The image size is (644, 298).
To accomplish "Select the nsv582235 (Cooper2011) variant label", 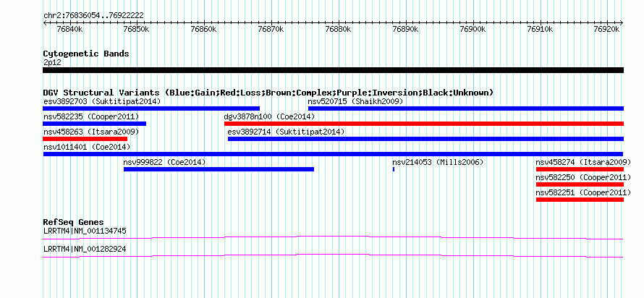I will point(91,116).
